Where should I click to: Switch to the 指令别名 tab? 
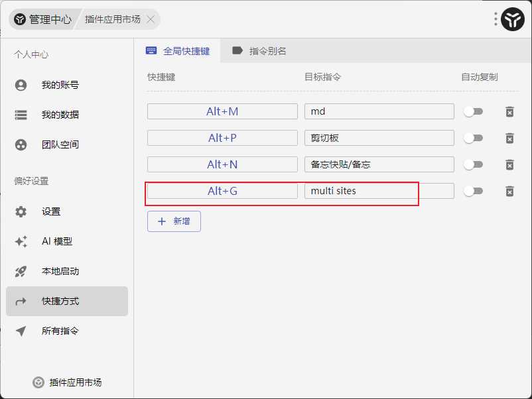(x=259, y=51)
